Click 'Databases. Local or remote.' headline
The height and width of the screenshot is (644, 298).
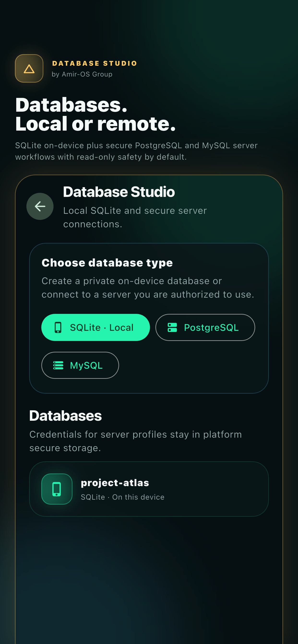pyautogui.click(x=95, y=114)
